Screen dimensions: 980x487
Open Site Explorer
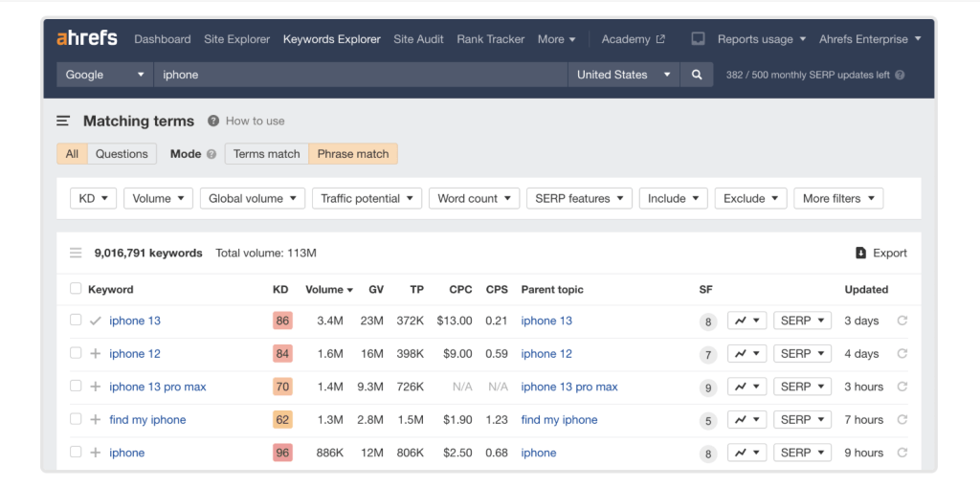point(237,39)
